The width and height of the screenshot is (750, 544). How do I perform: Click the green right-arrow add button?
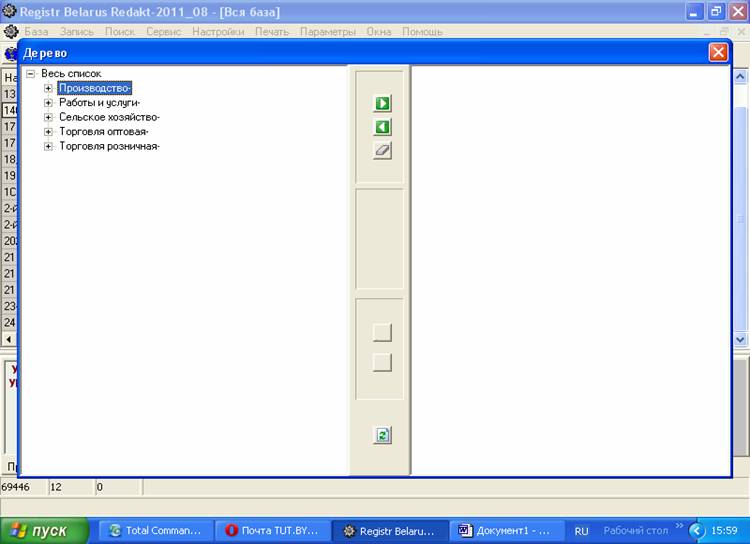tap(382, 104)
